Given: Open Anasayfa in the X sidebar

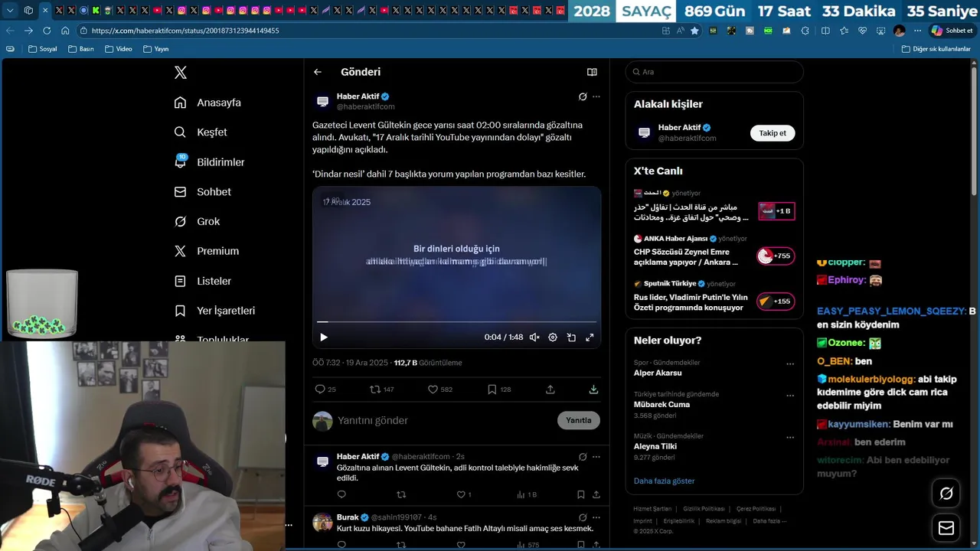Looking at the screenshot, I should click(x=207, y=103).
